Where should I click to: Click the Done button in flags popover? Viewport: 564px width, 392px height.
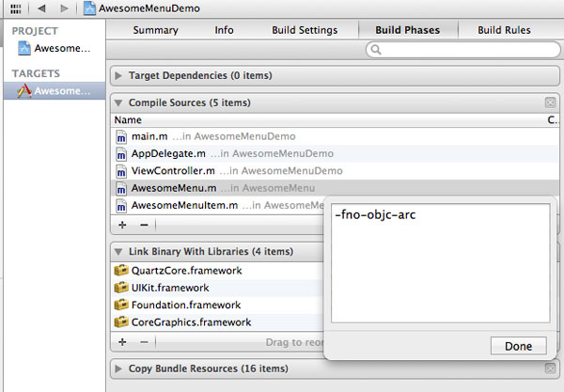[518, 346]
